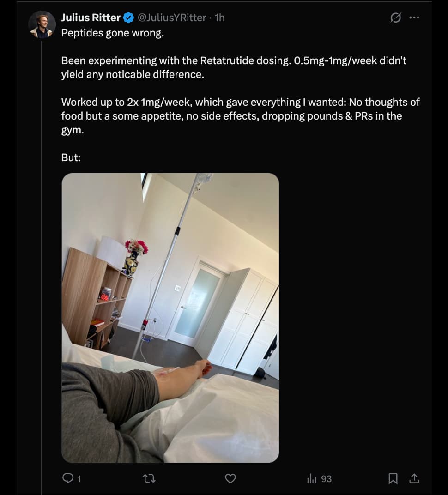Open the three-dot more options menu
The width and height of the screenshot is (448, 495).
point(414,18)
